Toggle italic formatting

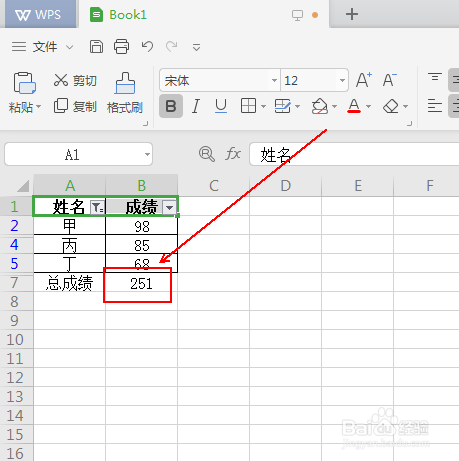pyautogui.click(x=196, y=106)
